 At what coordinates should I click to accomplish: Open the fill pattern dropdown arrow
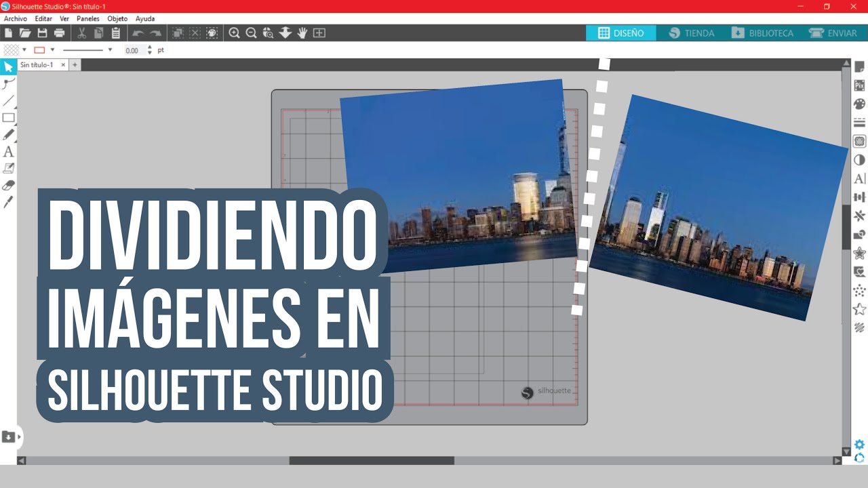(x=24, y=50)
